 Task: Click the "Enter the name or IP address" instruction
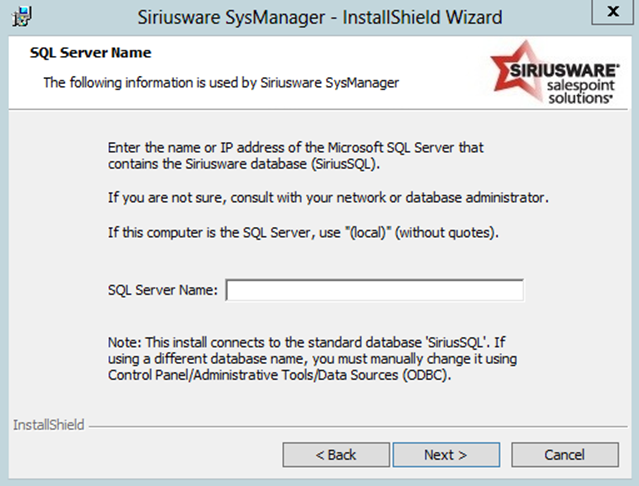[x=295, y=147]
